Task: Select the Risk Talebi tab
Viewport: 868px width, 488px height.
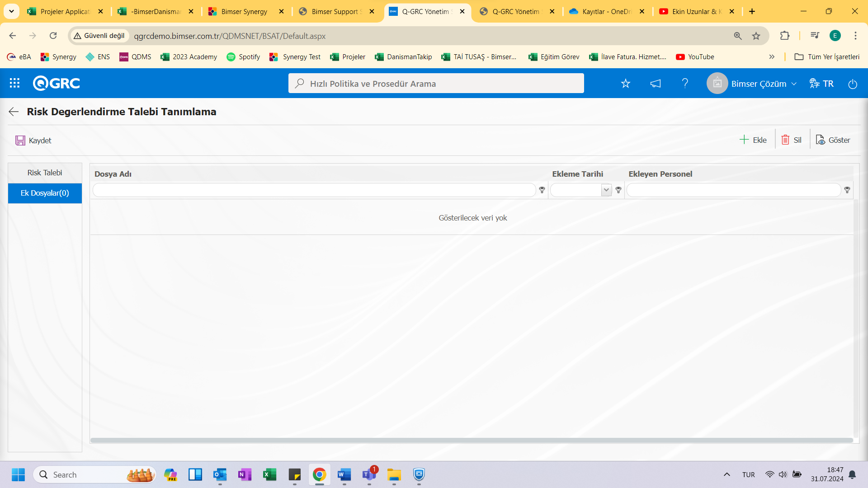Action: pyautogui.click(x=45, y=172)
